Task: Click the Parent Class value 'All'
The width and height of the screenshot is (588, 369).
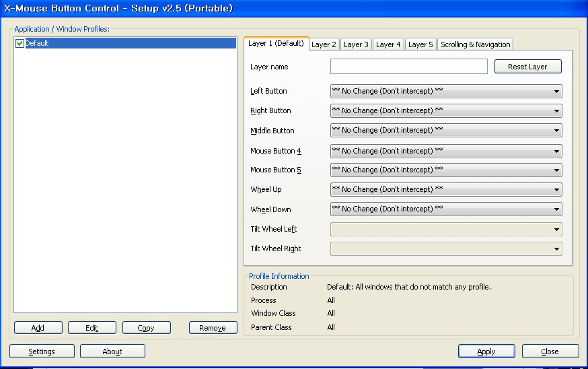Action: [x=331, y=327]
